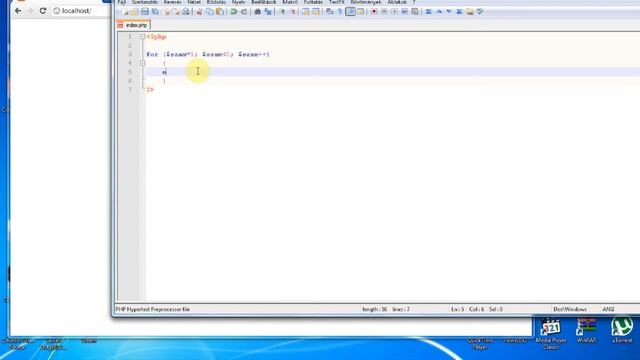The image size is (640, 360).
Task: Cut selection with the scissors icon
Action: click(x=200, y=12)
